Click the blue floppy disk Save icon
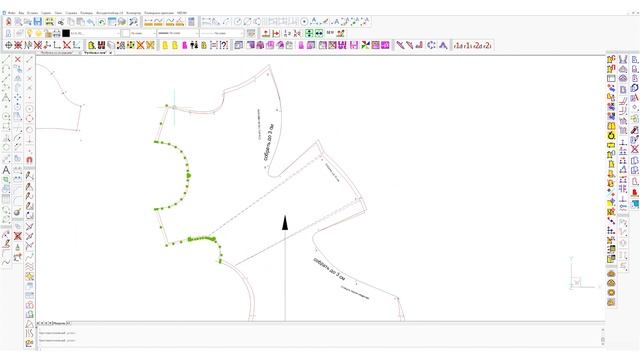Screen dimensions: 640x360 [38, 22]
